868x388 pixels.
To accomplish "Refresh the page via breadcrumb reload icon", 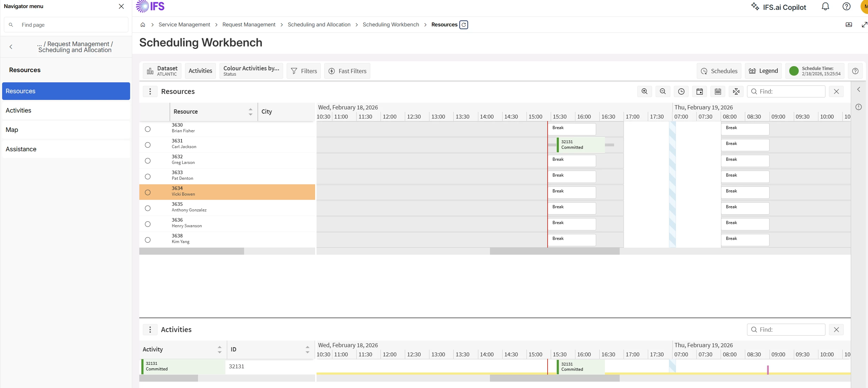I will pos(464,25).
